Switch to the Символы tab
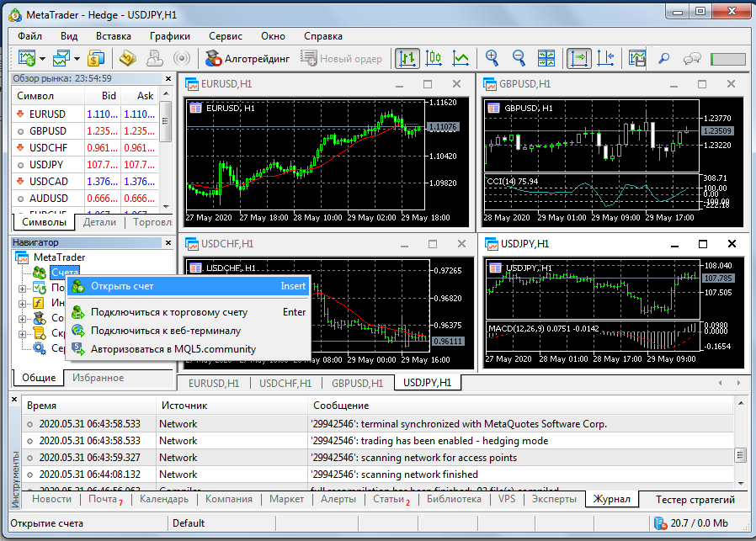Viewport: 756px width, 541px height. 44,222
